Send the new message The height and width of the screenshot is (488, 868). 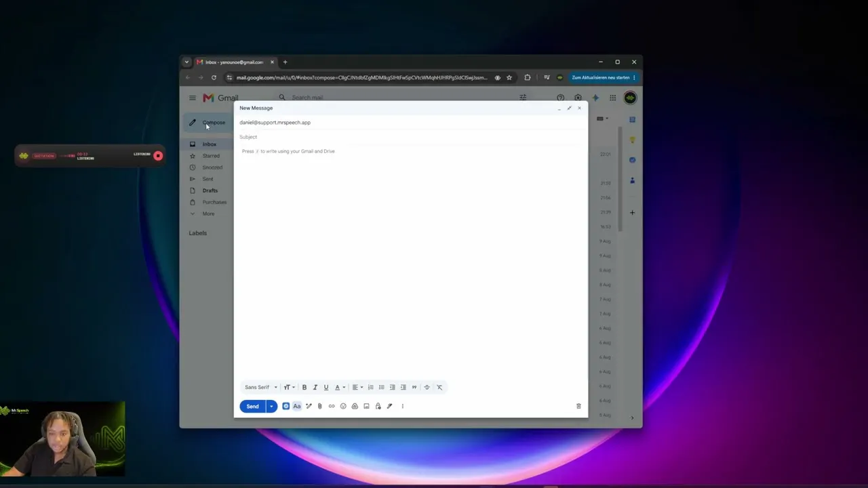[x=252, y=406]
